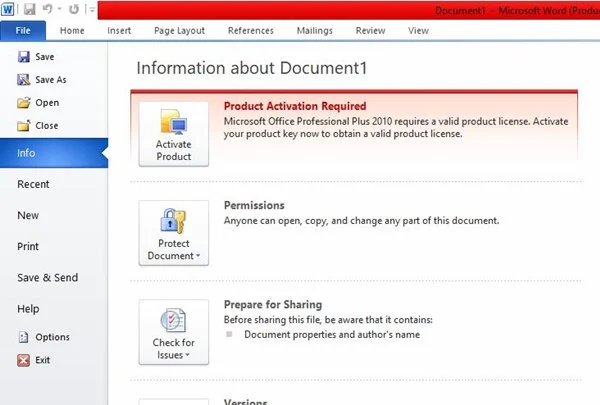
Task: Click the Open folder icon in sidebar
Action: [24, 103]
